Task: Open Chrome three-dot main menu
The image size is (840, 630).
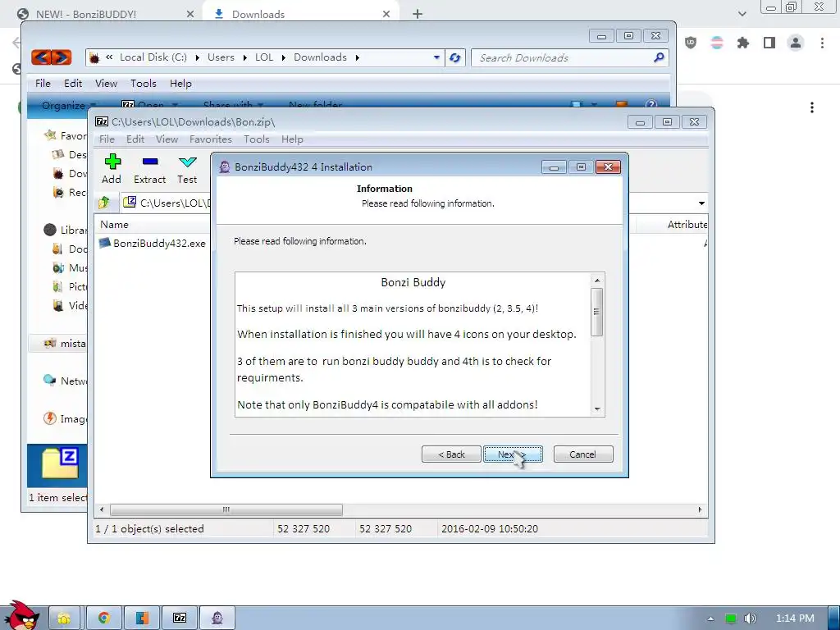Action: tap(822, 43)
